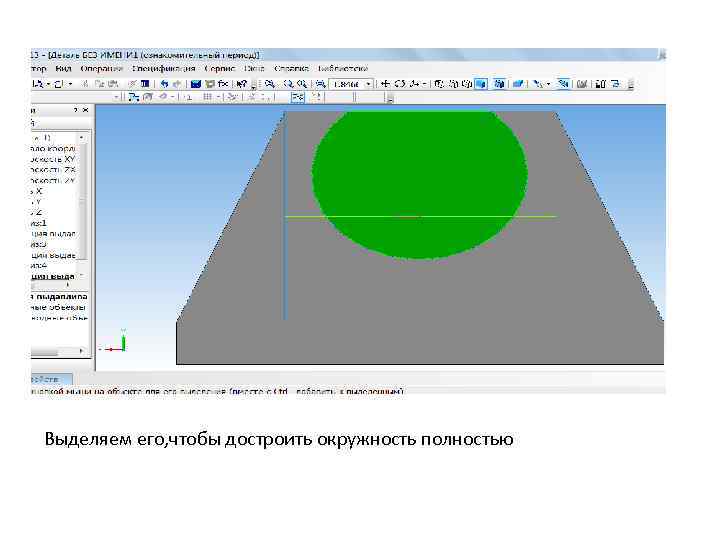Select the rotate view icon
The height and width of the screenshot is (540, 720).
tap(400, 84)
